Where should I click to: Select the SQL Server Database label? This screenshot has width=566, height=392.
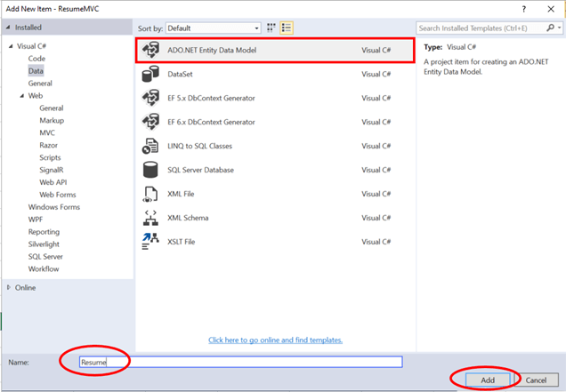(x=200, y=170)
